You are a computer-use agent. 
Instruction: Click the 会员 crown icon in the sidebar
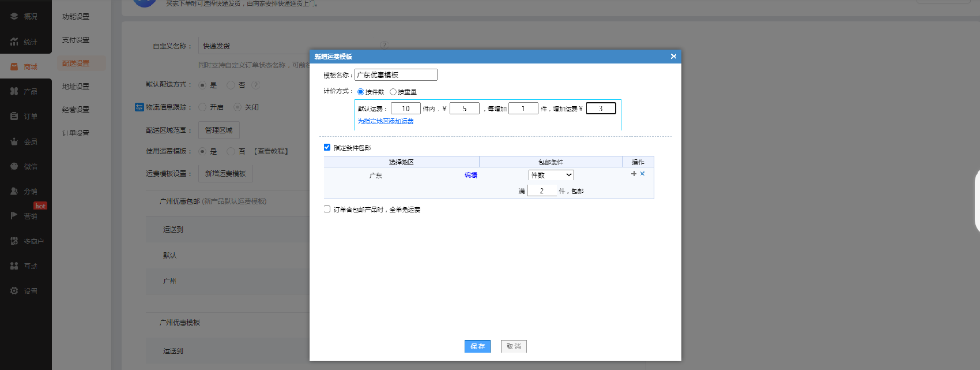point(14,141)
